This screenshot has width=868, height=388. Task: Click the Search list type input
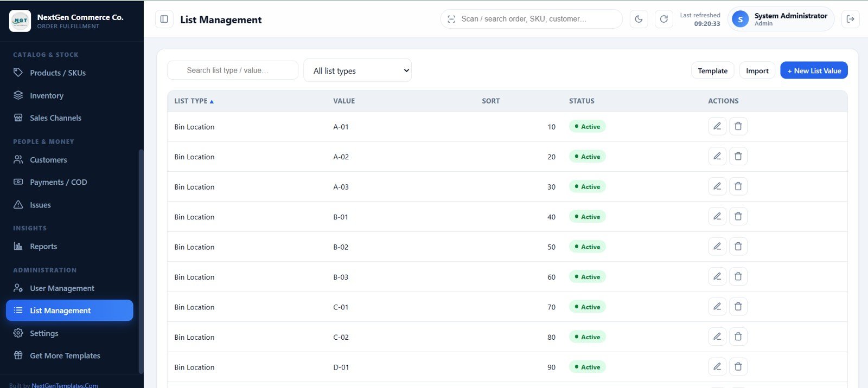(233, 70)
